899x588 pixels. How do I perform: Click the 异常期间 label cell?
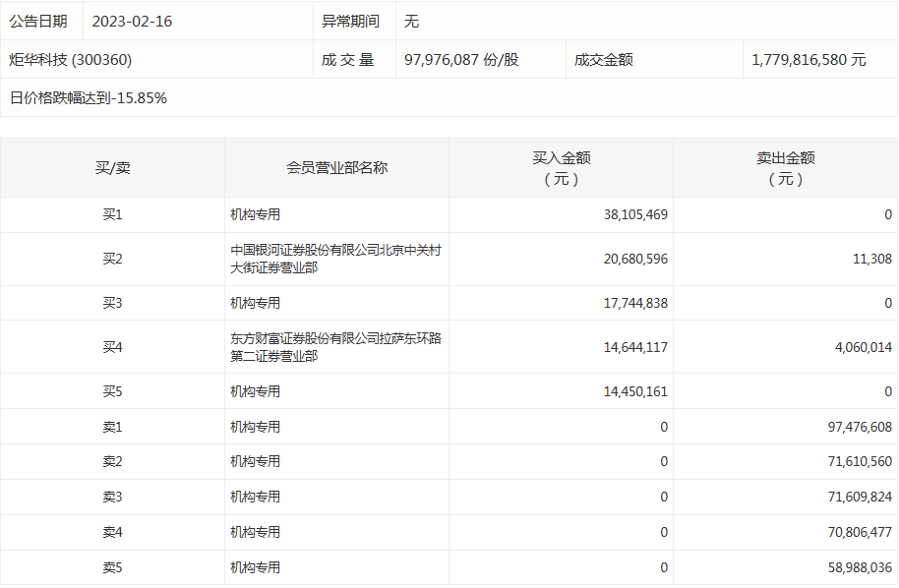pyautogui.click(x=350, y=21)
